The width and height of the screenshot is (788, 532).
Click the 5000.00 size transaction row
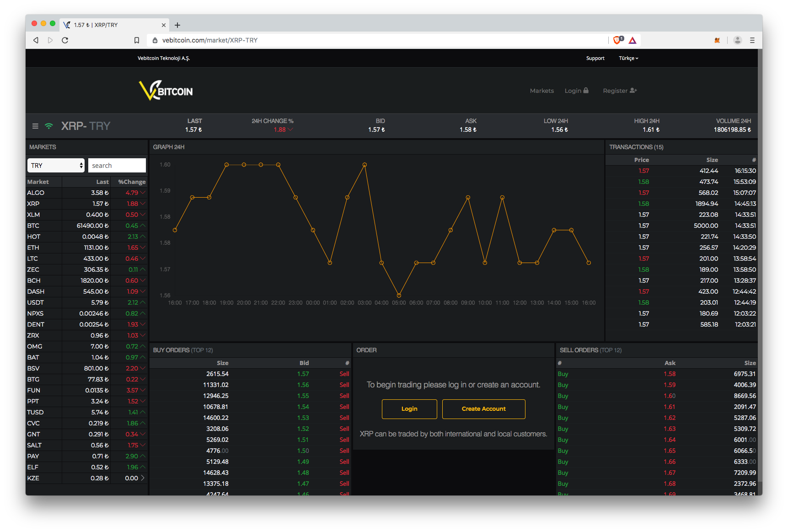pos(681,226)
